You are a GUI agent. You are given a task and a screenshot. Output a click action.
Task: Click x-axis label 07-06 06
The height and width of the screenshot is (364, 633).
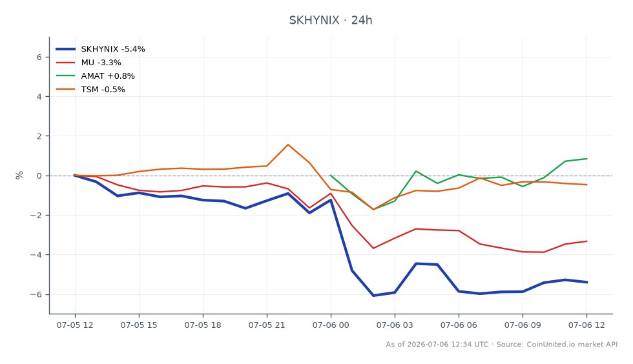pos(459,325)
